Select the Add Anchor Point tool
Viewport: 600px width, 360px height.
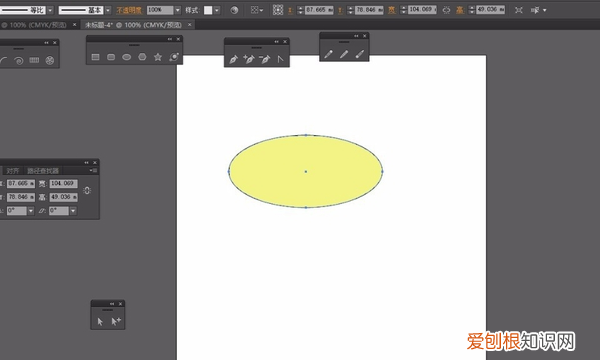[x=249, y=59]
